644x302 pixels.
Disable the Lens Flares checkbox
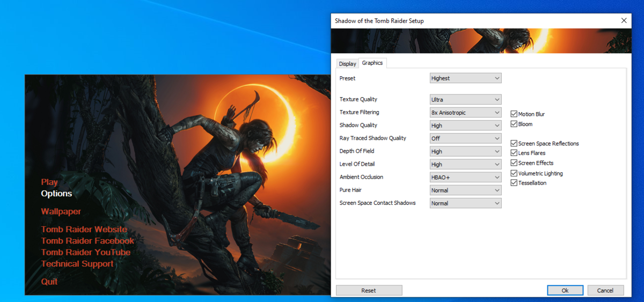click(x=514, y=153)
